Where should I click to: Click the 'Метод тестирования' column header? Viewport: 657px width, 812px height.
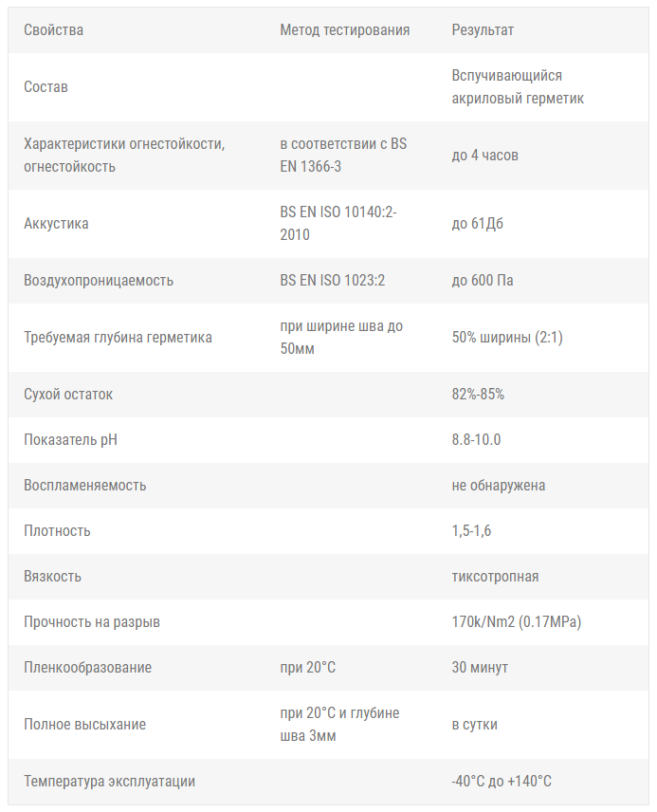(344, 30)
